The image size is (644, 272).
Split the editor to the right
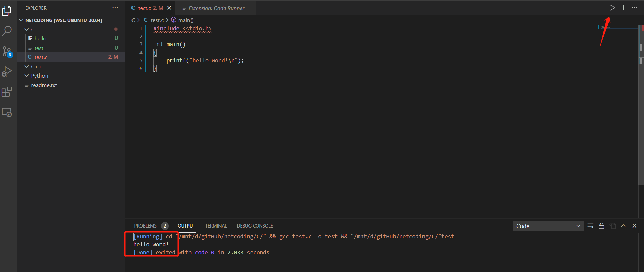[623, 8]
